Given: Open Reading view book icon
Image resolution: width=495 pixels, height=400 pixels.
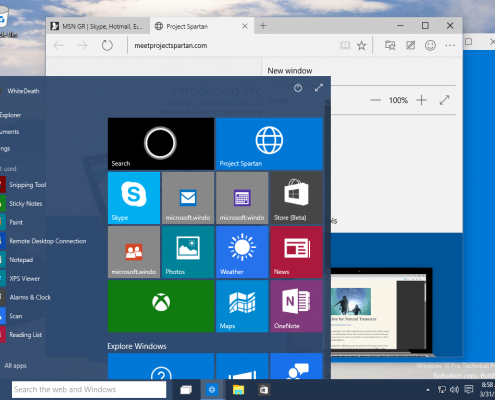Looking at the screenshot, I should click(345, 45).
